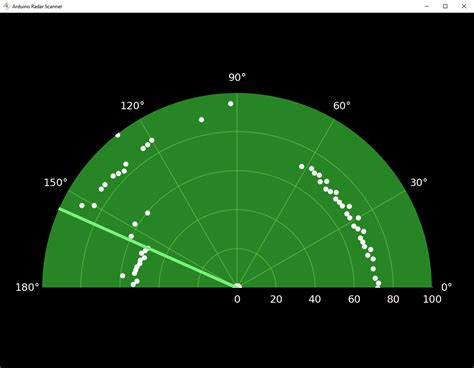Click the white origin dot at radar center
Image resolution: width=474 pixels, height=368 pixels.
238,286
